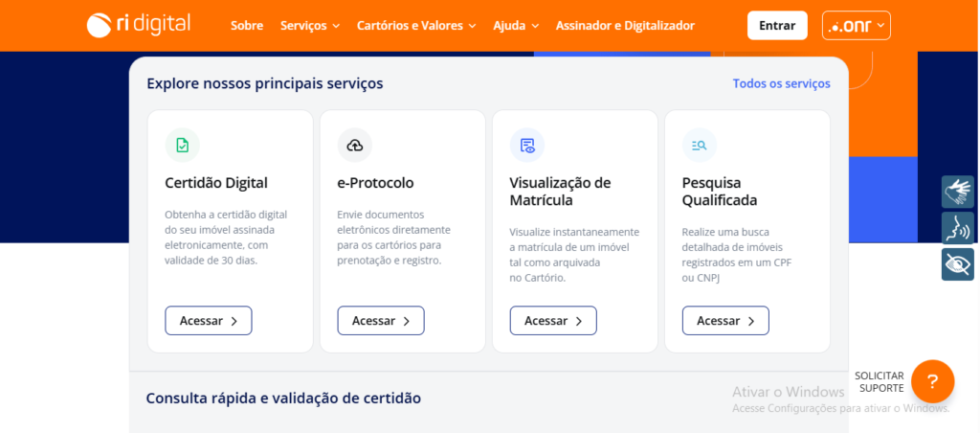Open Assinador e Digitalizador menu item
The width and height of the screenshot is (980, 433).
click(625, 26)
